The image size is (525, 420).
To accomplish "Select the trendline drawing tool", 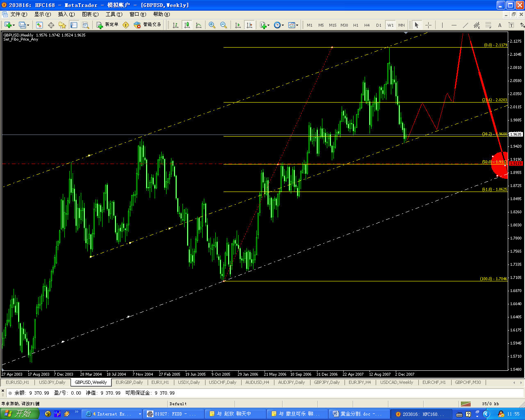I will tap(465, 25).
